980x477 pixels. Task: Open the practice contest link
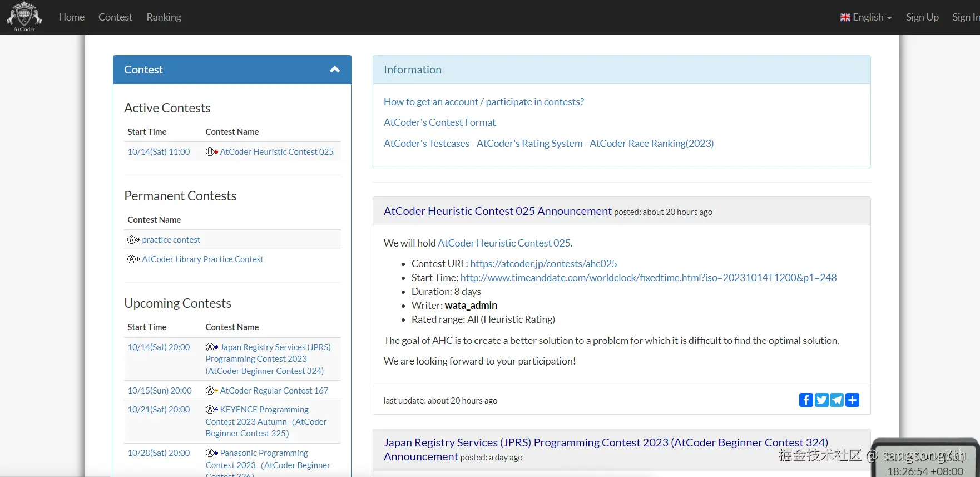click(171, 239)
